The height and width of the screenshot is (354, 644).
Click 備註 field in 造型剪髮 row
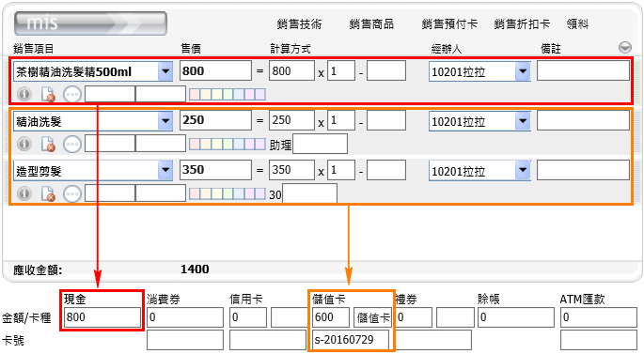coord(583,170)
